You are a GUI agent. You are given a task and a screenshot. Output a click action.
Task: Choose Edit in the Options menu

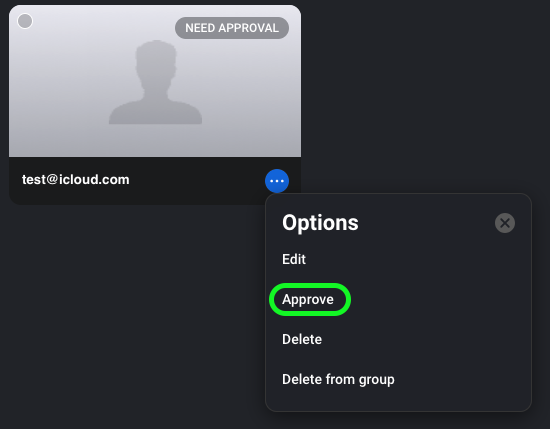pyautogui.click(x=294, y=259)
